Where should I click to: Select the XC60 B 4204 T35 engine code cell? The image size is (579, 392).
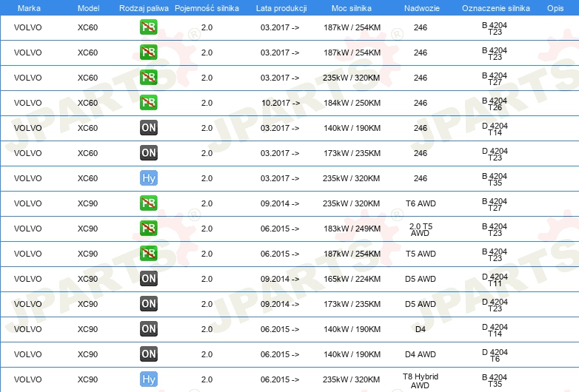[495, 179]
